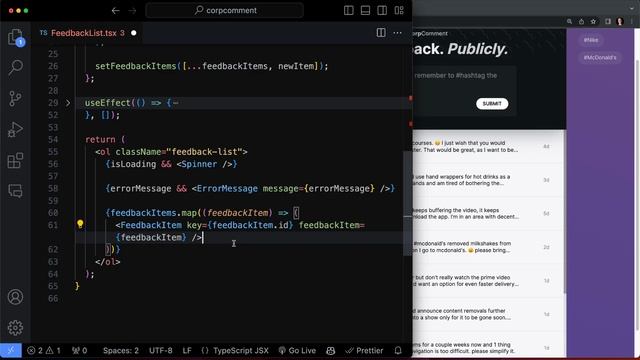Click the editor vertical scrollbar
The image size is (640, 360).
[407, 203]
